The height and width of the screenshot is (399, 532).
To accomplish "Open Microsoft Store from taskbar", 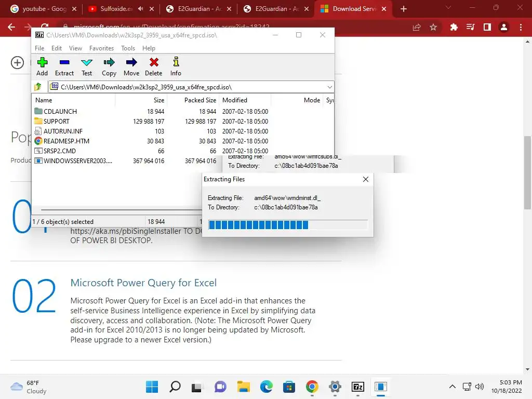I will click(x=289, y=387).
